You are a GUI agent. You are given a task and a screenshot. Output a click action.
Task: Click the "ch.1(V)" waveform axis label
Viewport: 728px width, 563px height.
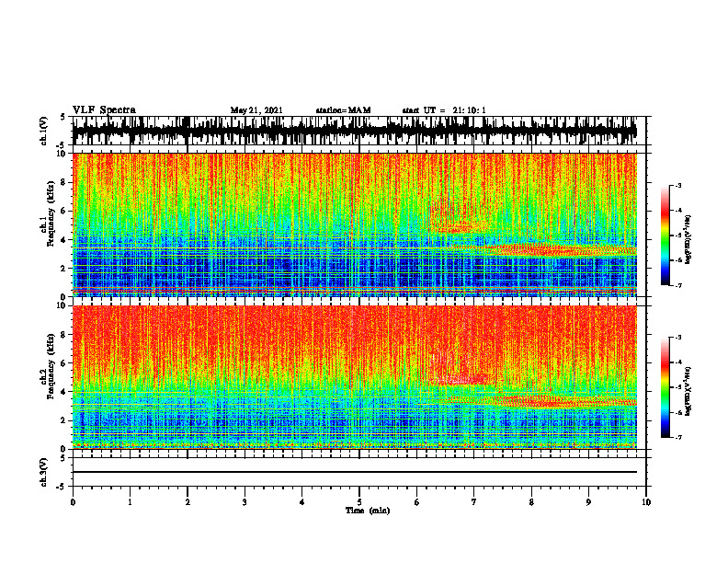coord(44,131)
